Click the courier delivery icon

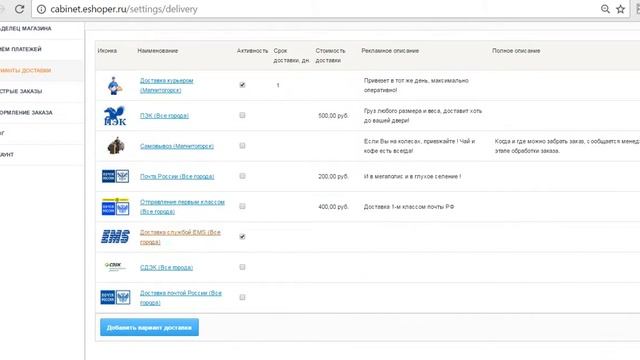click(x=114, y=86)
